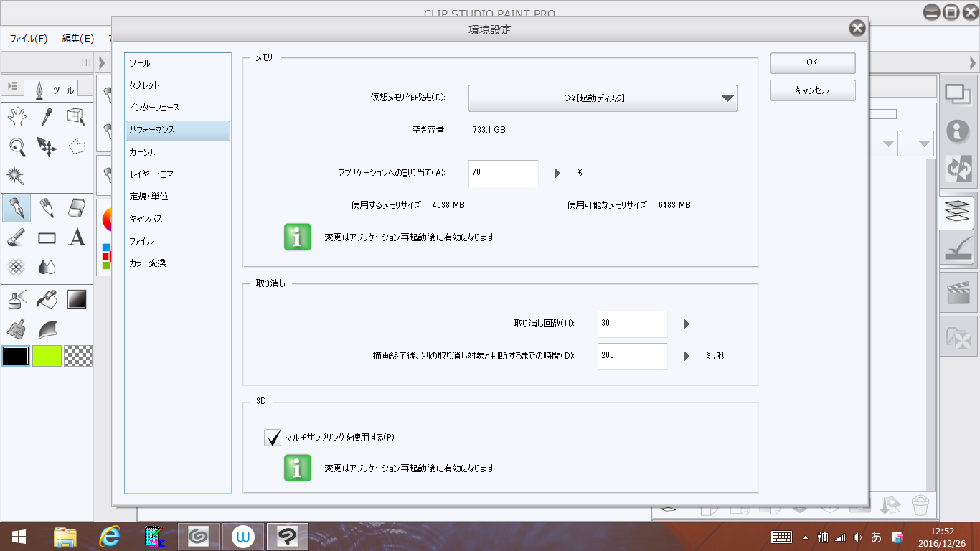Open the overlapping-windows palette icon in right dock
The height and width of the screenshot is (551, 980).
[958, 93]
